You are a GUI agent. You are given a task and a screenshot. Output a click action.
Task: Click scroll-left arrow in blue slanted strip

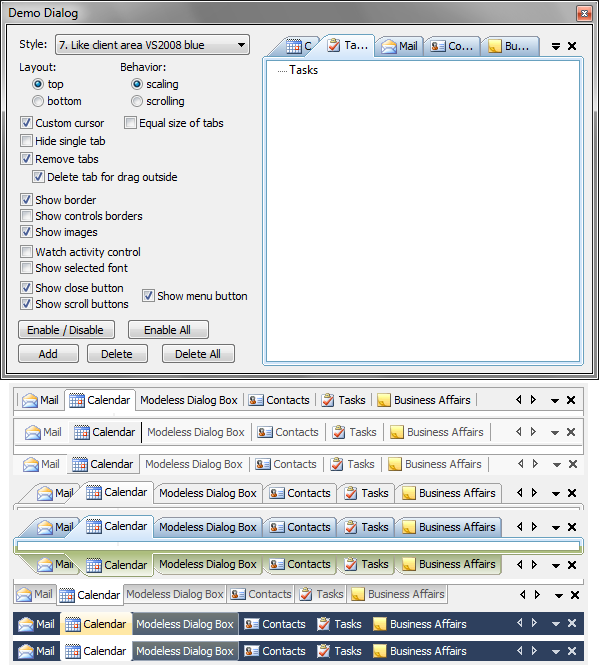520,527
